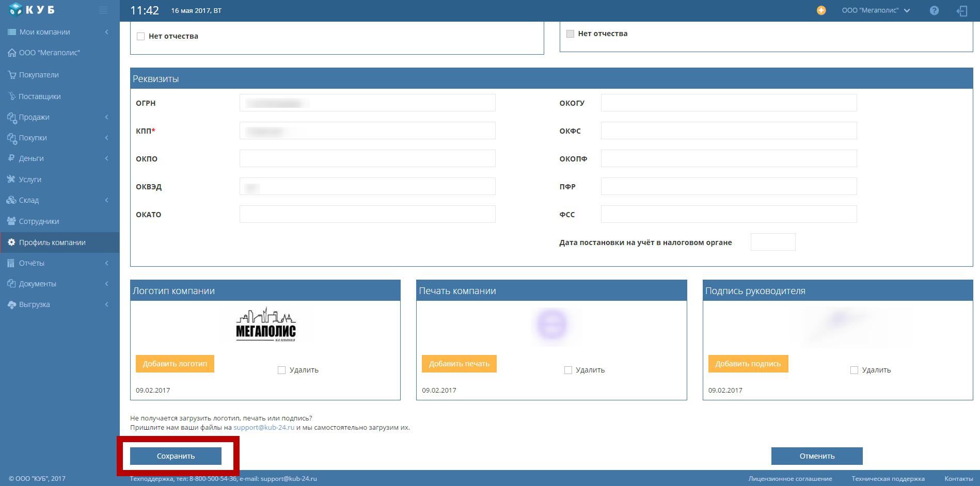Check right disabled Нет отчества checkbox
The height and width of the screenshot is (486, 980).
570,34
